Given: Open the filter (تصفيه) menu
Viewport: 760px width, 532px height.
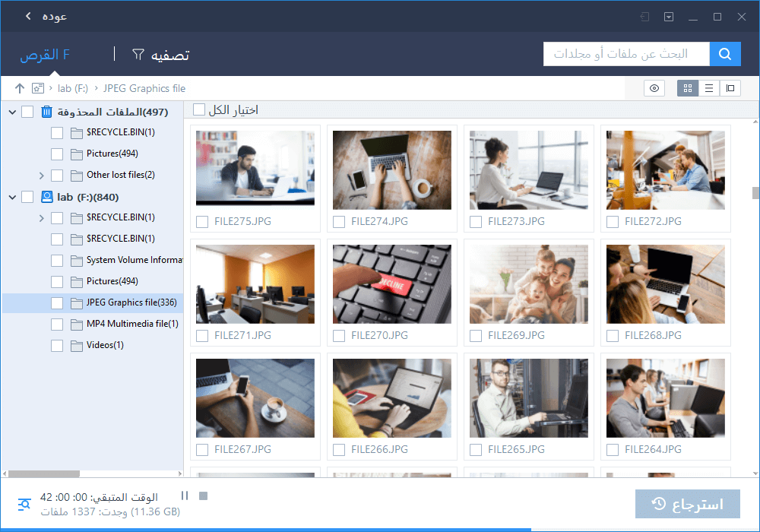Looking at the screenshot, I should (x=161, y=55).
